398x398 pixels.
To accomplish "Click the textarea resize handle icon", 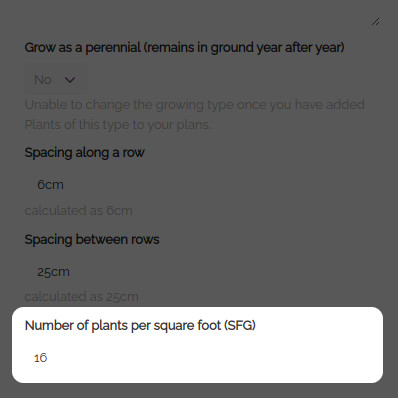I will pyautogui.click(x=376, y=22).
